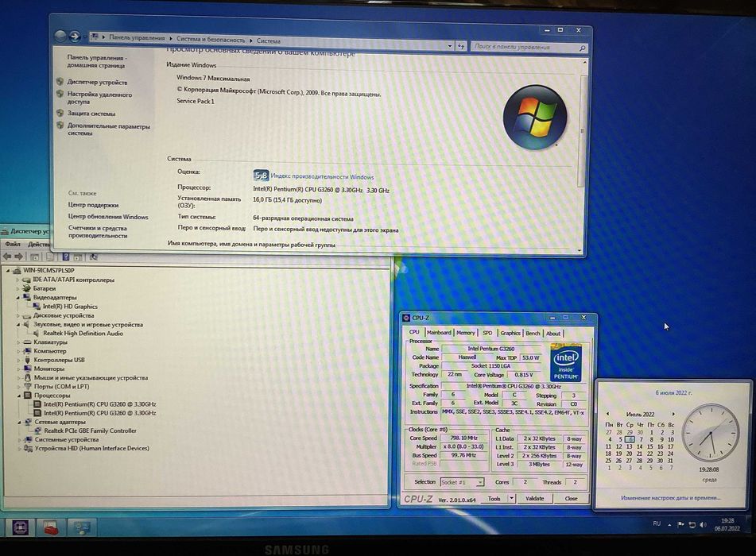Open Счетчики и средства производительности link
Image resolution: width=756 pixels, height=556 pixels.
point(98,232)
